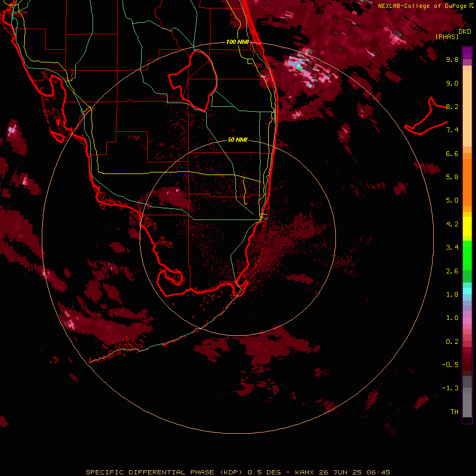Click the -1.3 legend label

pyautogui.click(x=450, y=388)
